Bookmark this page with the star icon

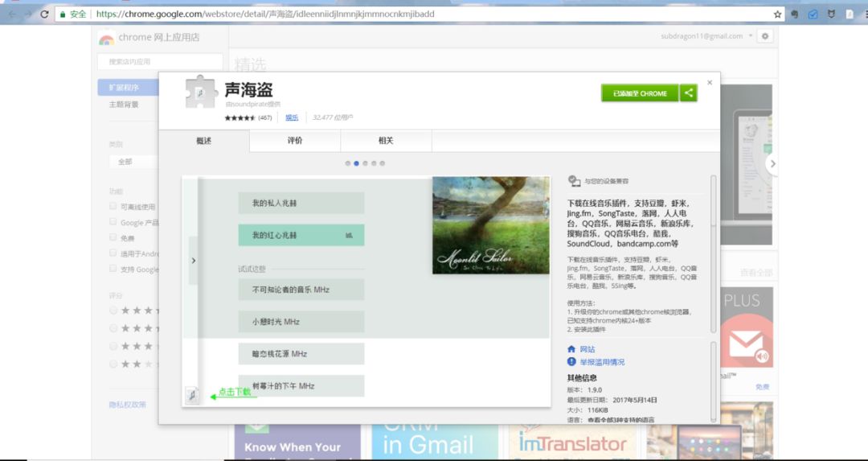pyautogui.click(x=778, y=14)
